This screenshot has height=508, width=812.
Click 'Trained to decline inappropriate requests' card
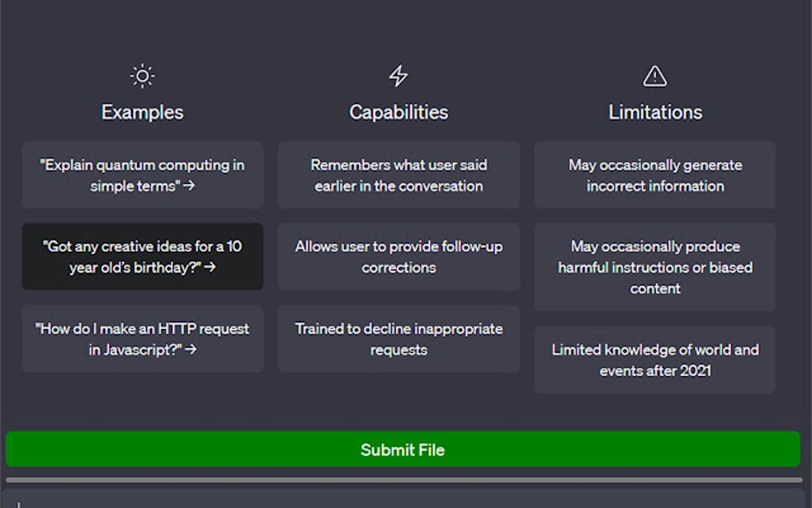399,338
